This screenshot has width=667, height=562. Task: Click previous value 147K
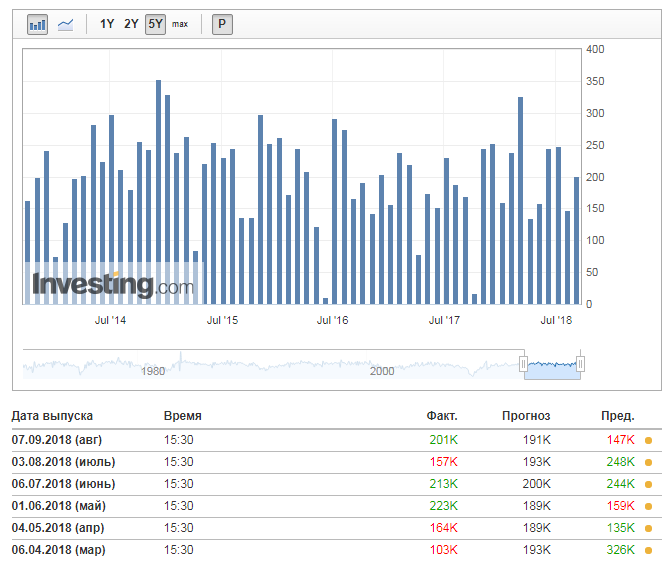(x=621, y=439)
